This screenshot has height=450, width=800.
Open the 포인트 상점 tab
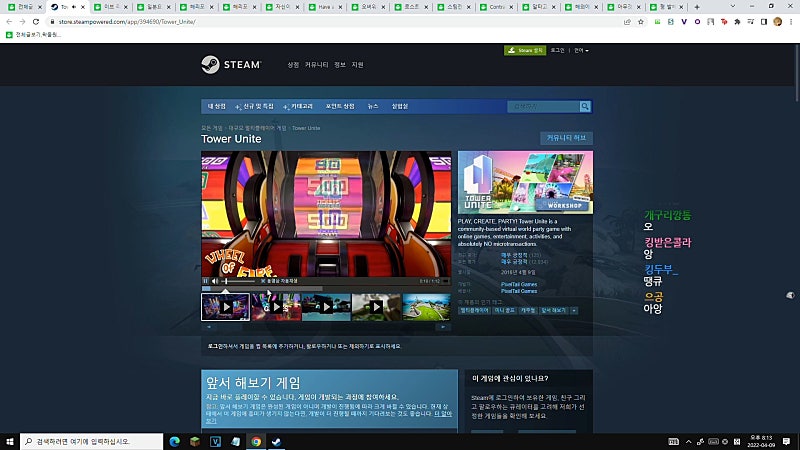point(340,107)
